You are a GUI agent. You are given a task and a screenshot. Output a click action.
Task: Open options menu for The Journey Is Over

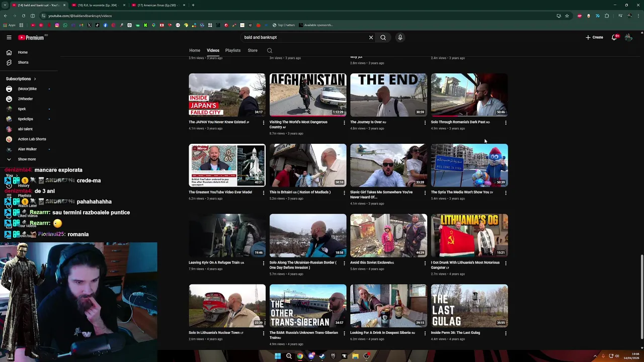click(425, 122)
